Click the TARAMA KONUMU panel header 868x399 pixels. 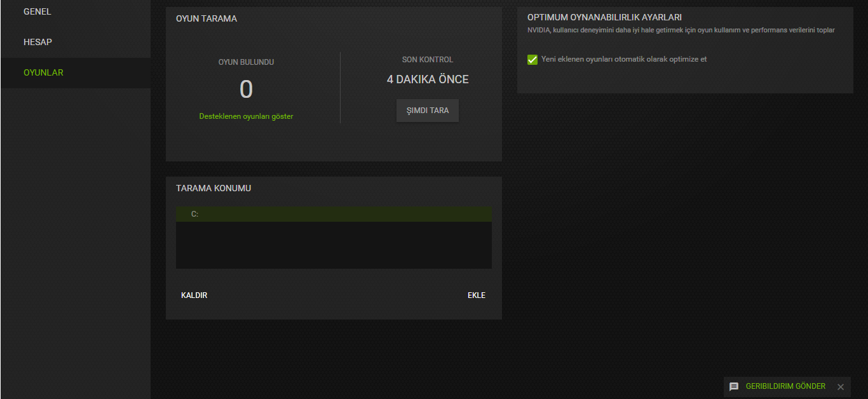click(x=214, y=189)
